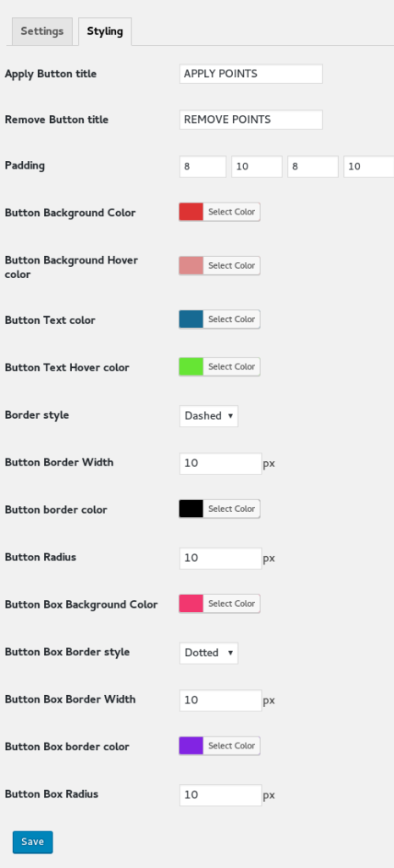Focus the Button Radius input field
394x868 pixels.
tap(220, 558)
